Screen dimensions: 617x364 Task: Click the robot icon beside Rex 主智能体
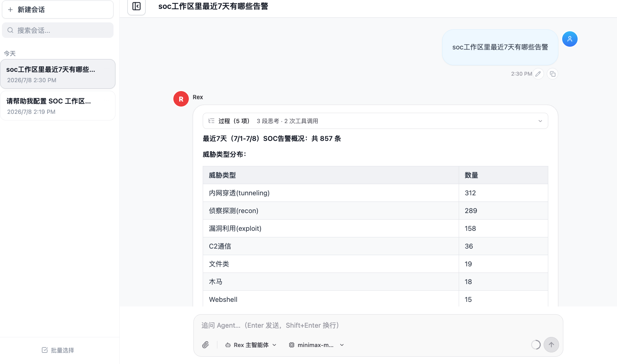point(228,345)
